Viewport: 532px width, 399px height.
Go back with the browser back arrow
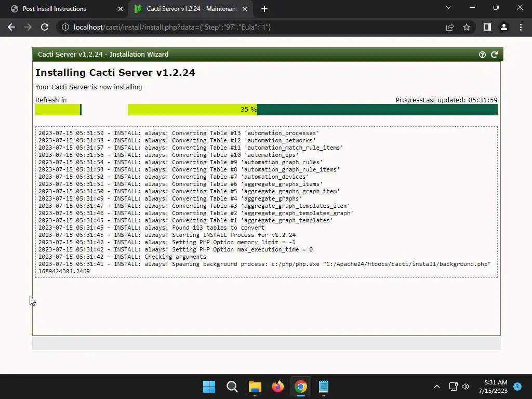[11, 27]
